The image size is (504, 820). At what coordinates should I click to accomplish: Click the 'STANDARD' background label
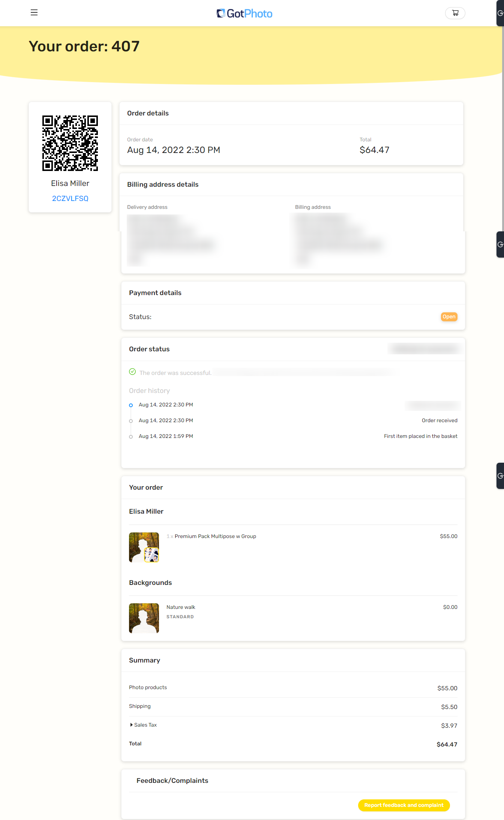(x=180, y=617)
